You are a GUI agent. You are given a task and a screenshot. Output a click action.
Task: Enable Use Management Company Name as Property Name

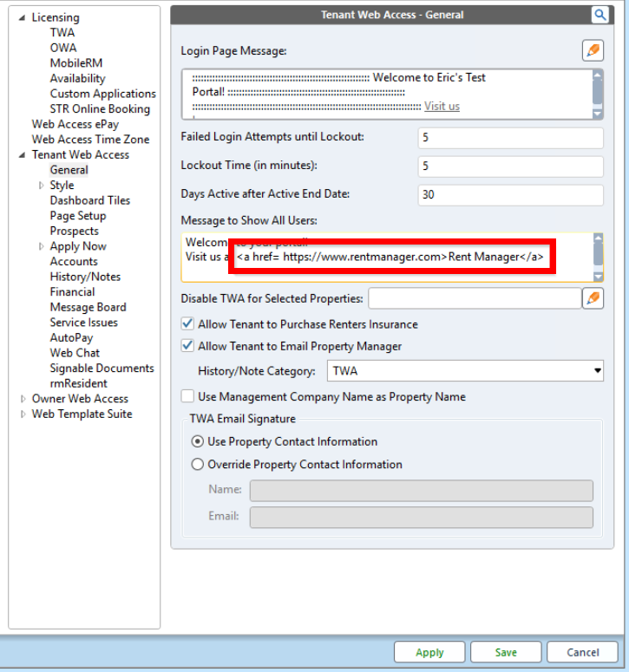187,397
